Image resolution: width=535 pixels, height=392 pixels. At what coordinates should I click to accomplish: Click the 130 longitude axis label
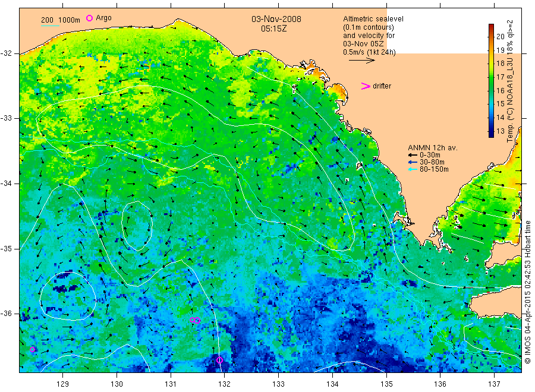tap(117, 384)
